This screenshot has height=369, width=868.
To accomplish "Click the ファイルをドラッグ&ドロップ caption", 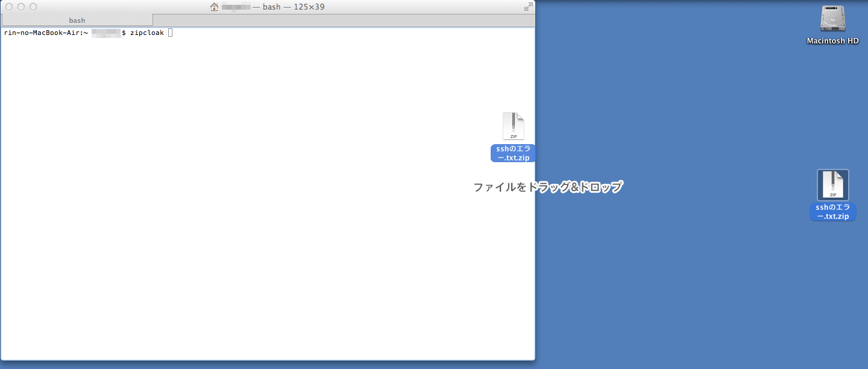I will (547, 187).
